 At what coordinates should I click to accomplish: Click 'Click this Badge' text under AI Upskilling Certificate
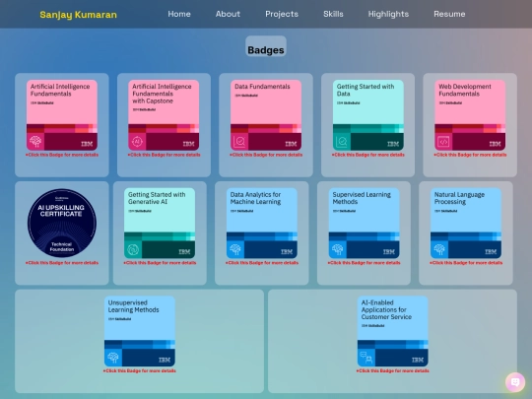62,263
